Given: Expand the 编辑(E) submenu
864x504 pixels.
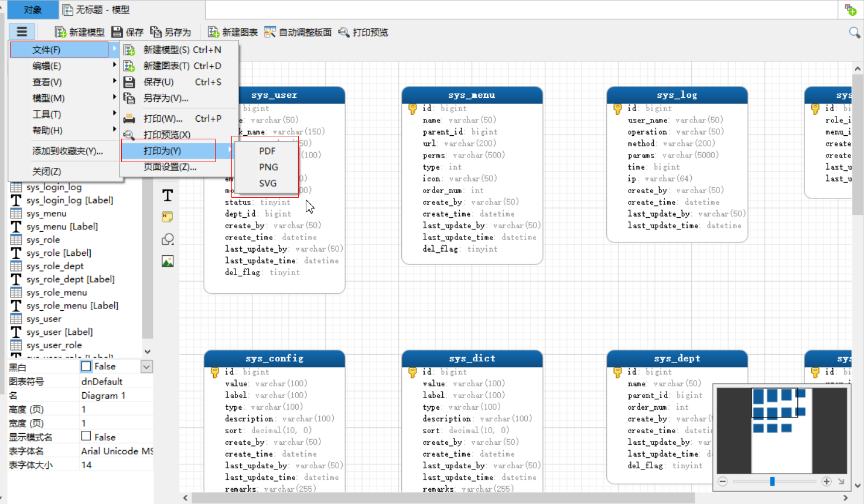Looking at the screenshot, I should tap(64, 66).
